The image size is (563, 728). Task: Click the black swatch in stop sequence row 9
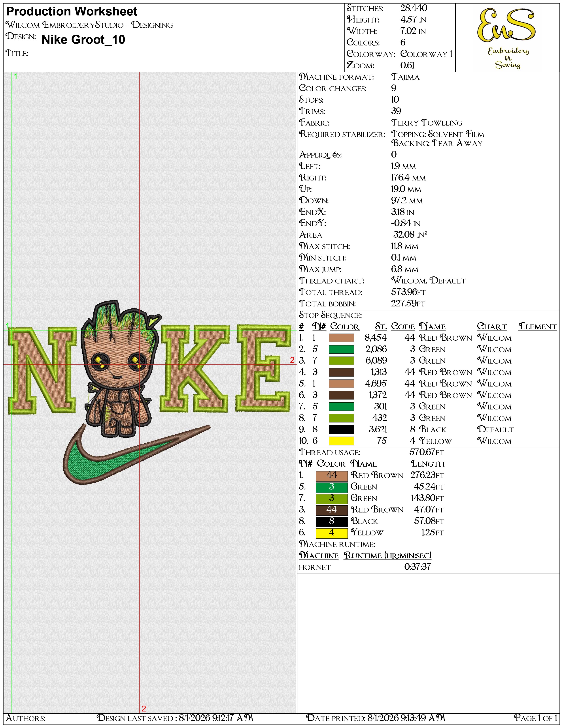click(341, 430)
